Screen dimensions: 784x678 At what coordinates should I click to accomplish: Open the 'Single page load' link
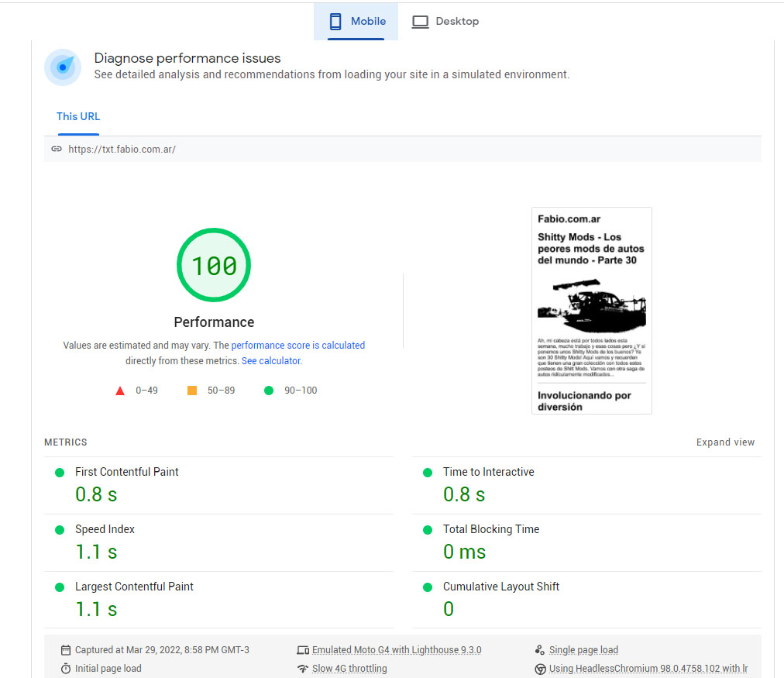[x=583, y=650]
